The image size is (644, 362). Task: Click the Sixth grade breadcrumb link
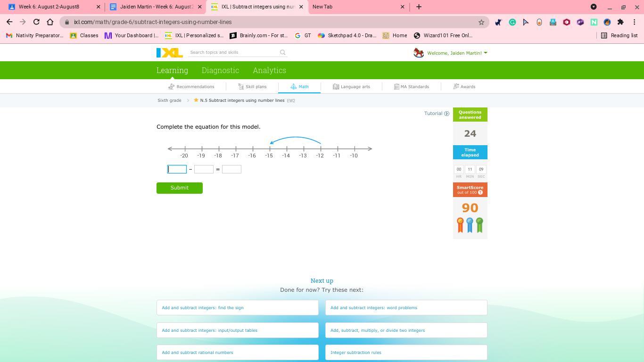tap(169, 100)
